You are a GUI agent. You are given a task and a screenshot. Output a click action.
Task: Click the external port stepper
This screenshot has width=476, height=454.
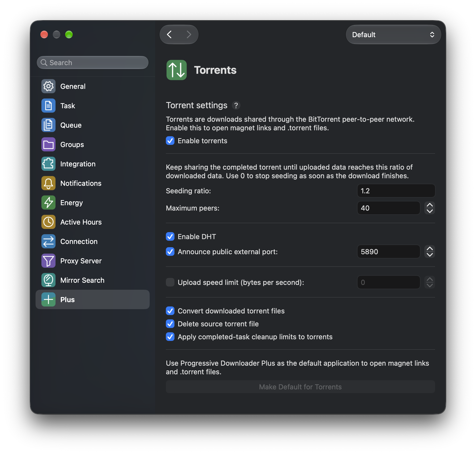click(x=430, y=252)
